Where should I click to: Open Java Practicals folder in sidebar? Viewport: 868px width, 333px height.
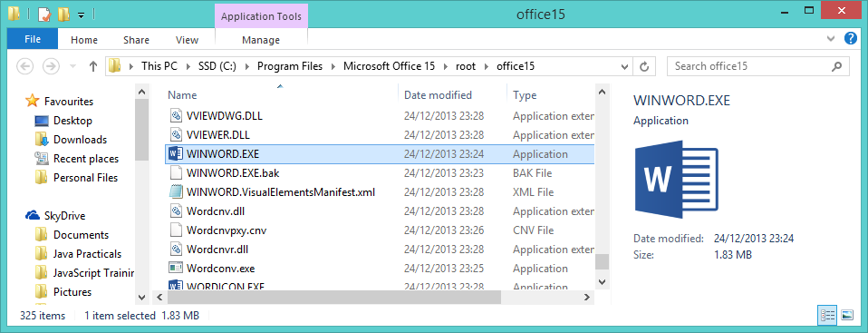click(87, 254)
